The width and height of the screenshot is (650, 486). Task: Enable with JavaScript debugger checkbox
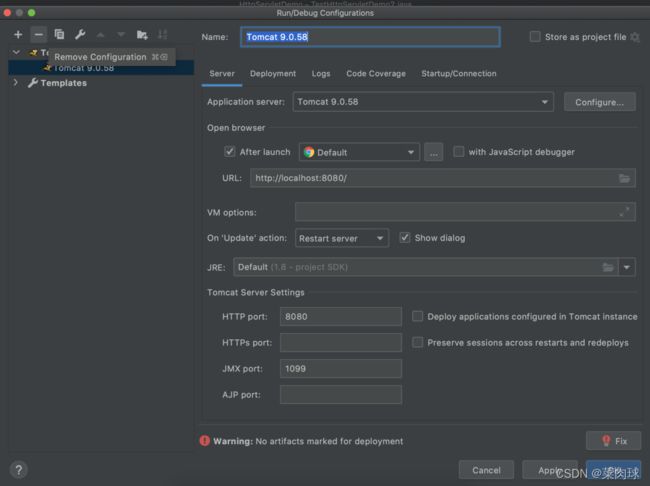tap(458, 151)
